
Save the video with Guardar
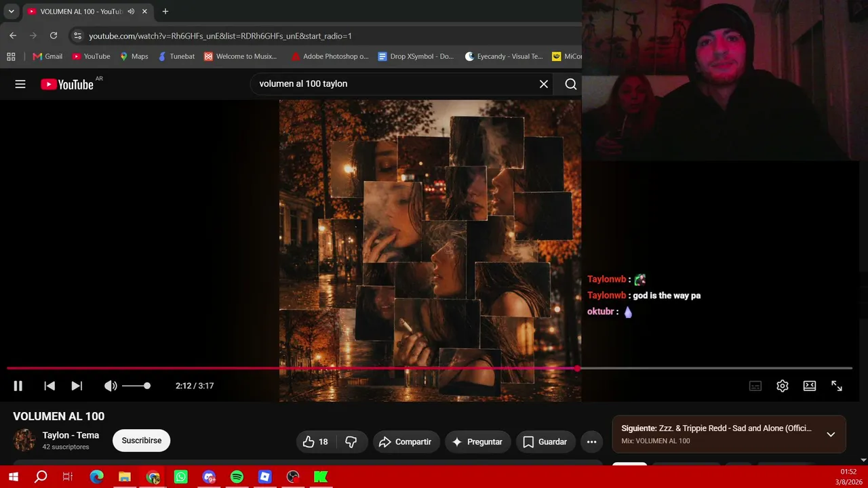(x=545, y=442)
